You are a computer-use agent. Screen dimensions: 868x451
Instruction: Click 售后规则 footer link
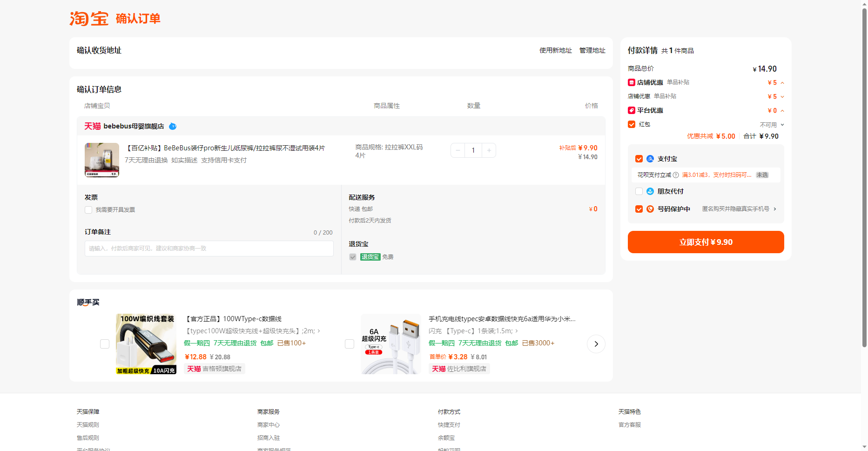click(x=88, y=438)
